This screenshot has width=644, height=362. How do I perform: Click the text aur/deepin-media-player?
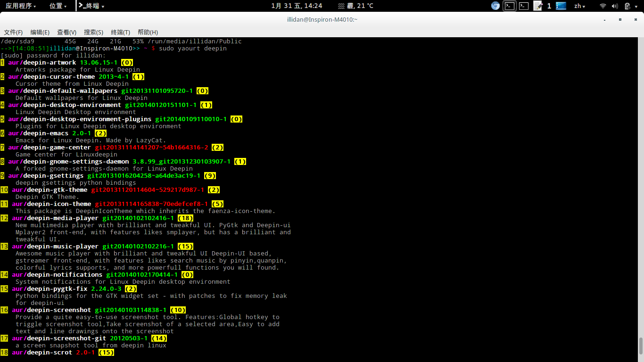55,218
